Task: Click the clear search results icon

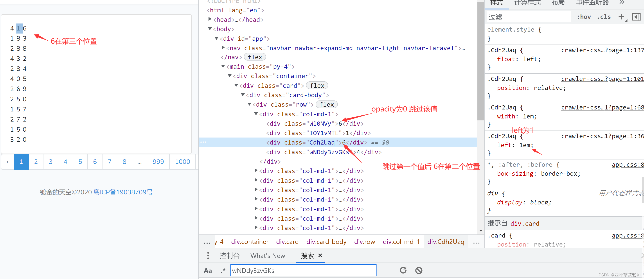Action: click(419, 270)
